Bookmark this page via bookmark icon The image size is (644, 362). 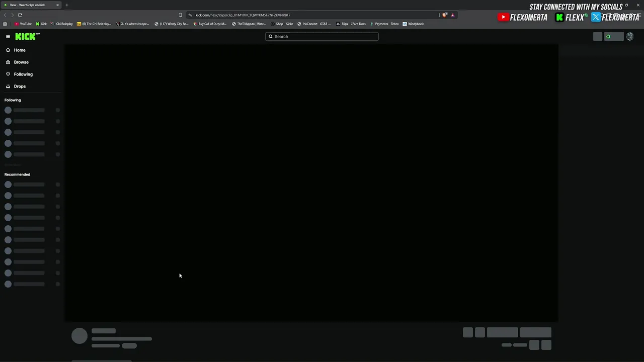click(180, 15)
